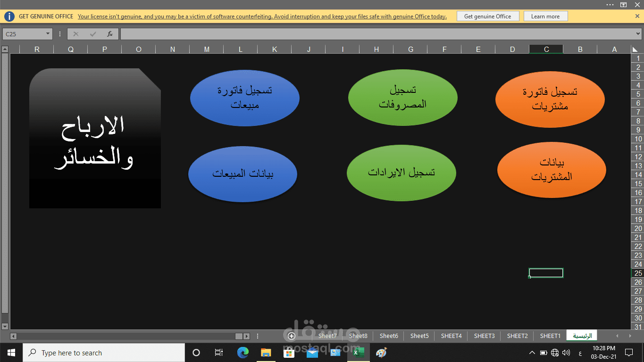Switch to the SHEET4 tab
The height and width of the screenshot is (362, 644).
[452, 336]
